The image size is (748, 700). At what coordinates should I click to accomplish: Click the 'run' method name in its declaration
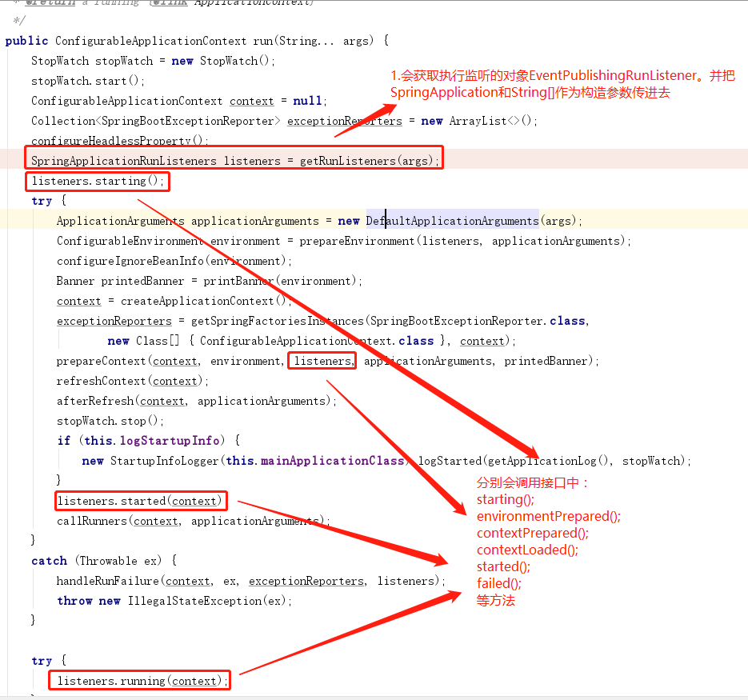pyautogui.click(x=263, y=41)
